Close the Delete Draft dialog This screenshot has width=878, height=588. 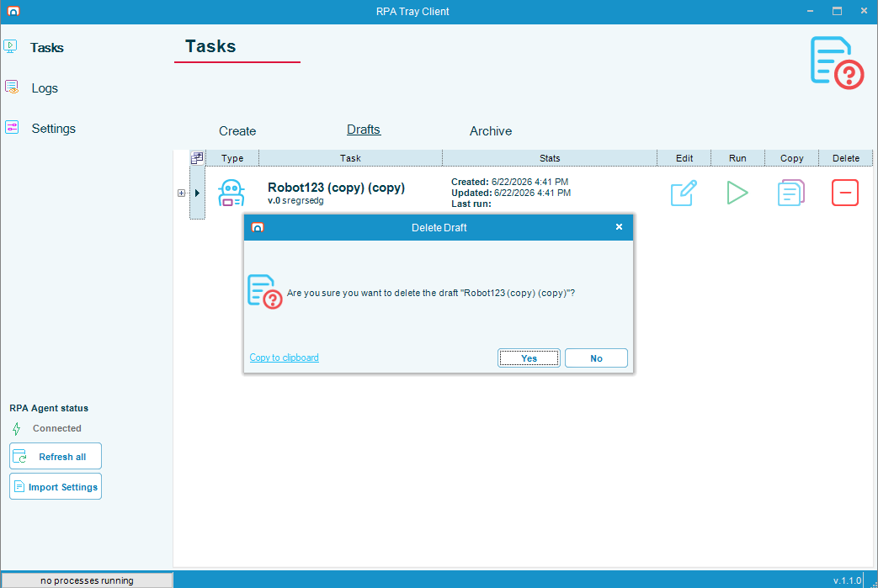619,227
